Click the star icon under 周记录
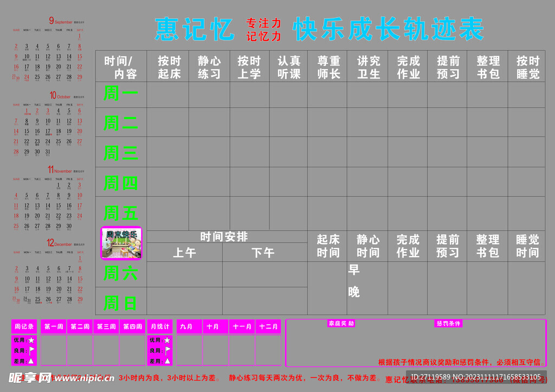 pos(31,340)
